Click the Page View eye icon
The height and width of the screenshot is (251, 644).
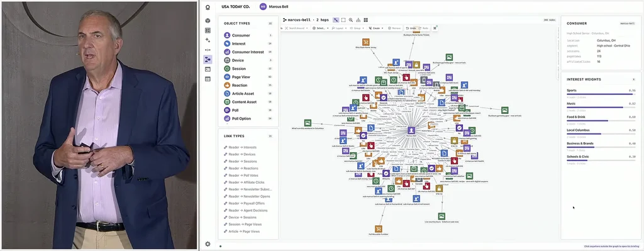tap(227, 77)
